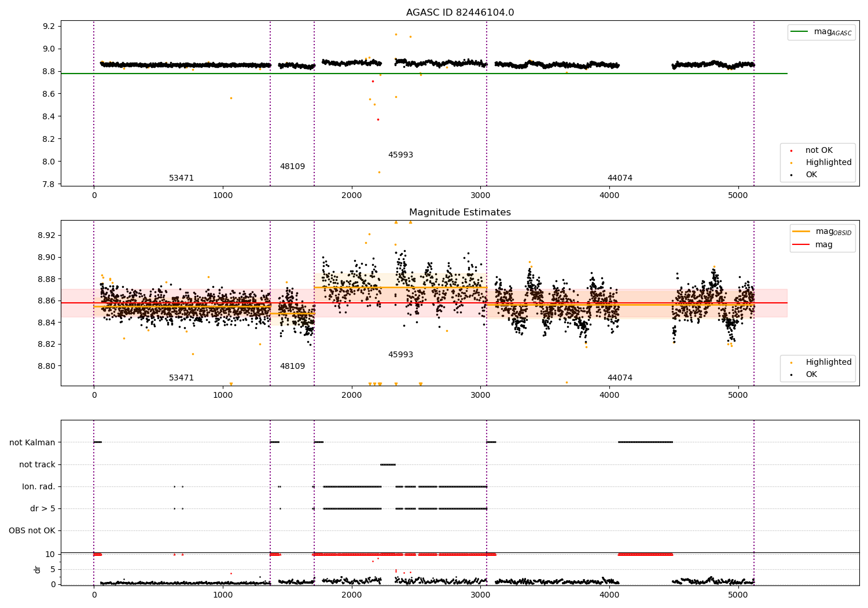This screenshot has width=868, height=608.
Task: Click the OBSID label 53471 in the top plot
Action: (181, 178)
